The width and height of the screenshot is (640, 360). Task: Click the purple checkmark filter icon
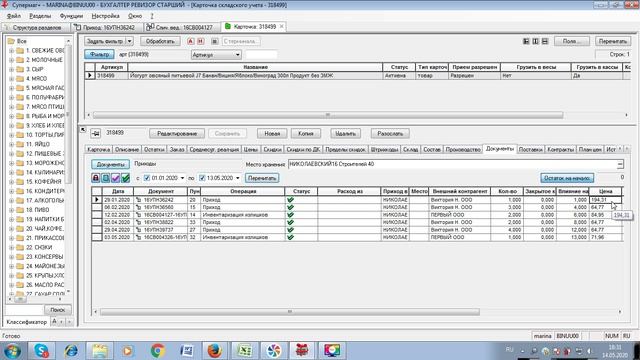click(116, 178)
